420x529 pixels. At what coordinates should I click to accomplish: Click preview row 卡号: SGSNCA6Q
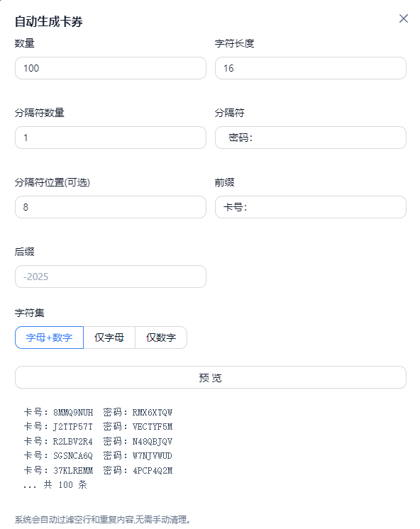[98, 456]
